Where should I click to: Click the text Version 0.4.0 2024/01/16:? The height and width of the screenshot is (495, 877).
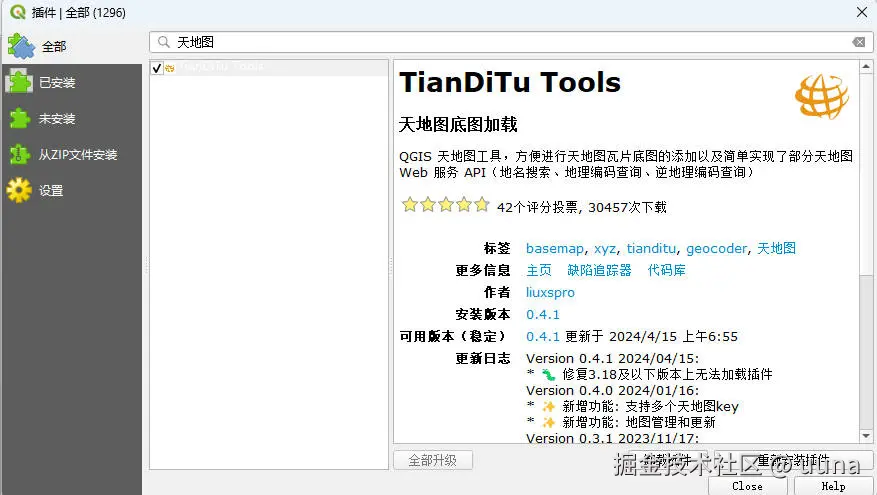pyautogui.click(x=612, y=390)
